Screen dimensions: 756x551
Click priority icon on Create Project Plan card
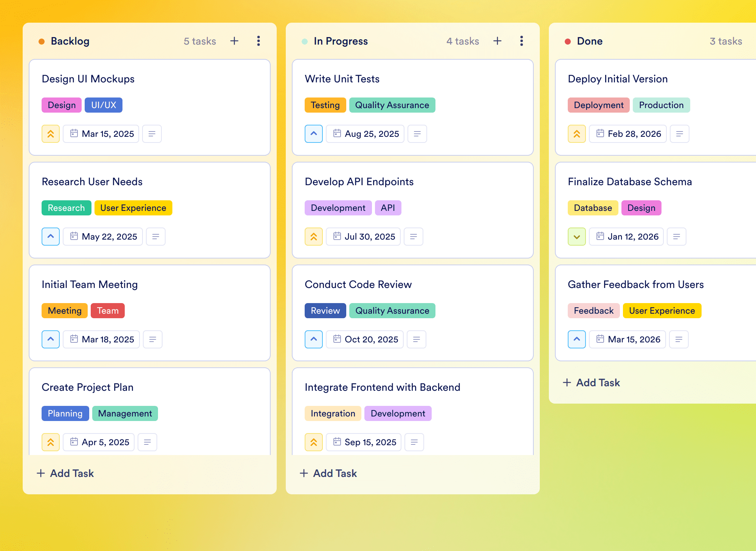(x=51, y=442)
